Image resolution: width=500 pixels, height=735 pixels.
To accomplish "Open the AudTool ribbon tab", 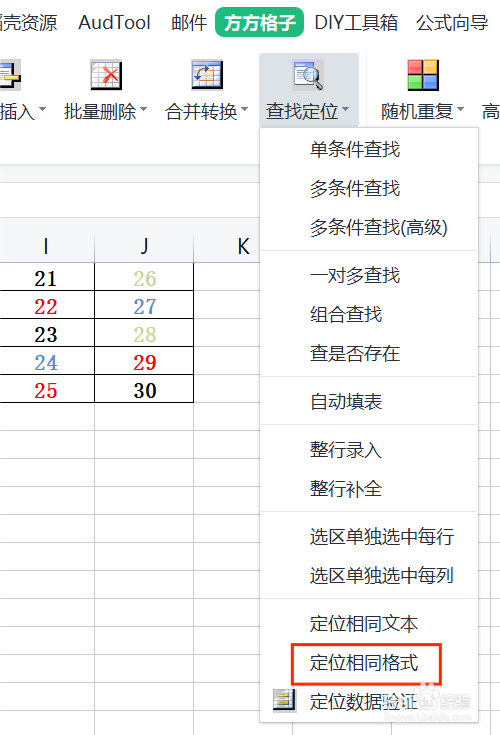I will [114, 22].
